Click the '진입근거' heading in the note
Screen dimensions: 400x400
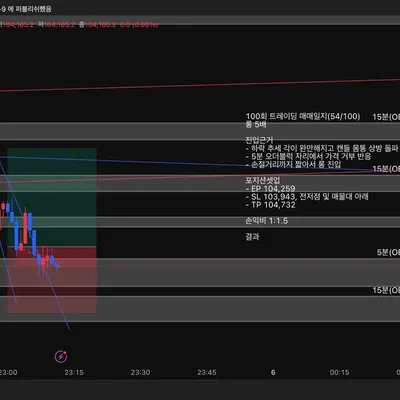pos(259,140)
